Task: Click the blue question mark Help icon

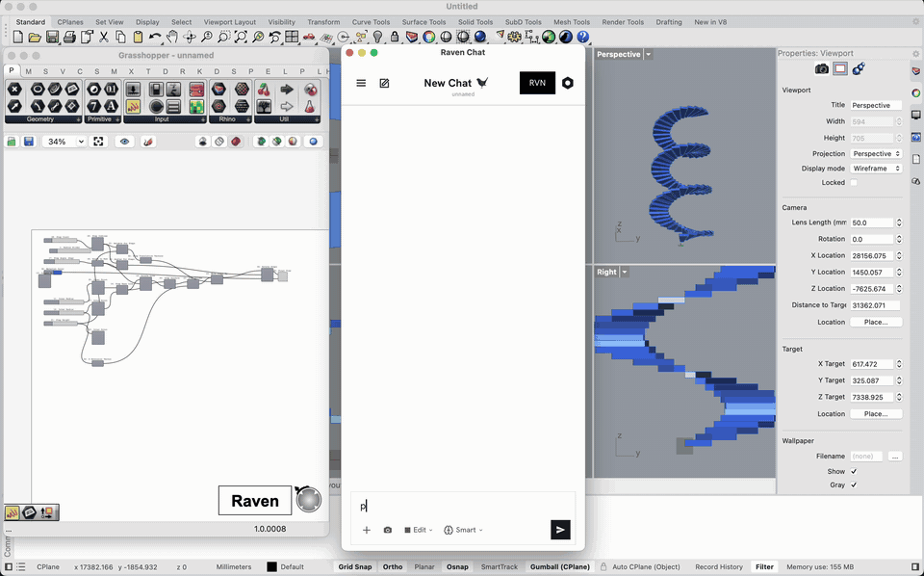Action: click(583, 38)
